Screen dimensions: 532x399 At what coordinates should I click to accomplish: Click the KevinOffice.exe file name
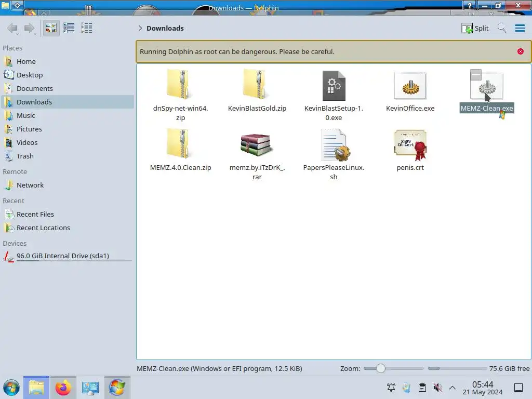click(x=410, y=108)
